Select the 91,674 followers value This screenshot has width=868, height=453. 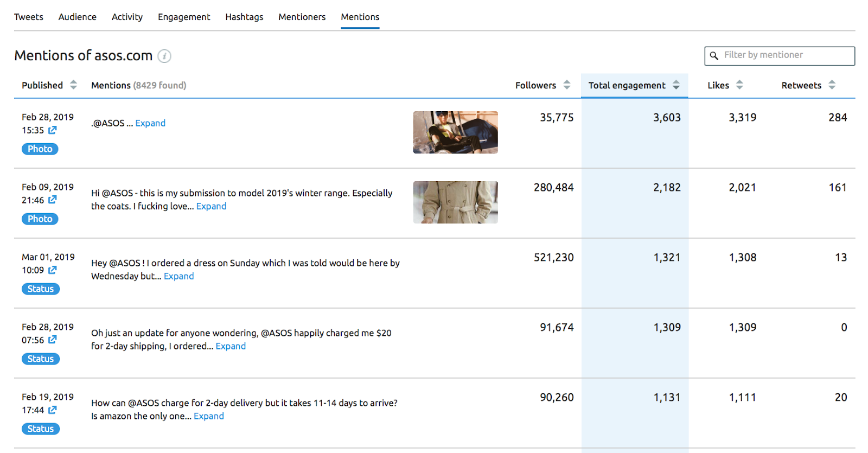557,328
